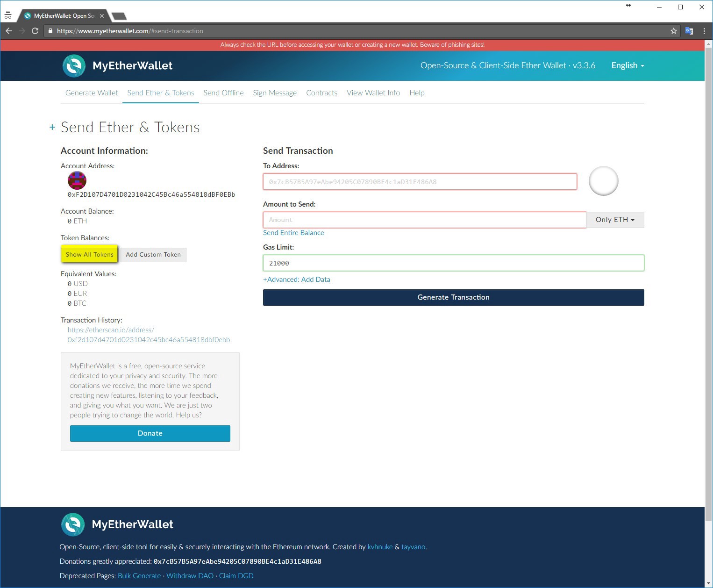Bookmark this page with the star icon
This screenshot has height=588, width=713.
[x=674, y=31]
